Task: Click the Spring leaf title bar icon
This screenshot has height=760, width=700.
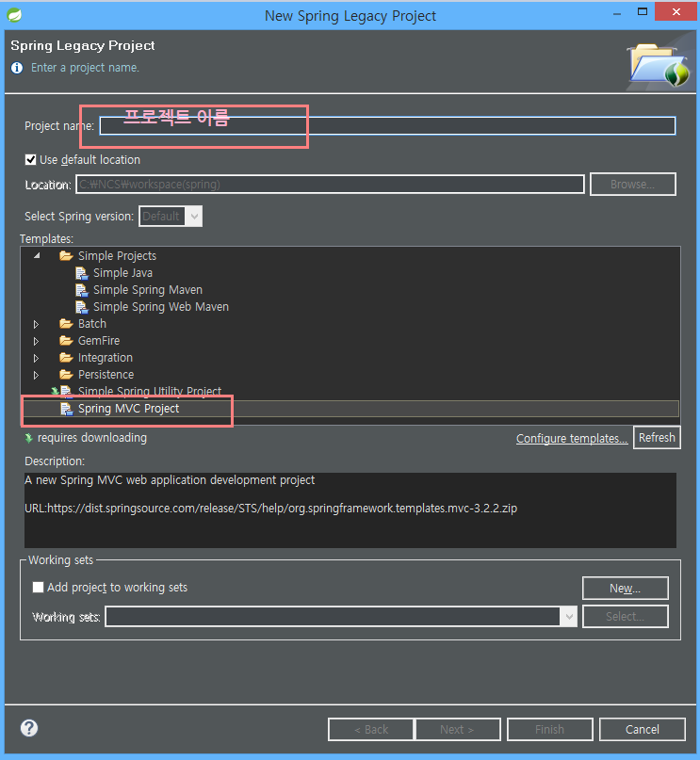Action: (14, 15)
